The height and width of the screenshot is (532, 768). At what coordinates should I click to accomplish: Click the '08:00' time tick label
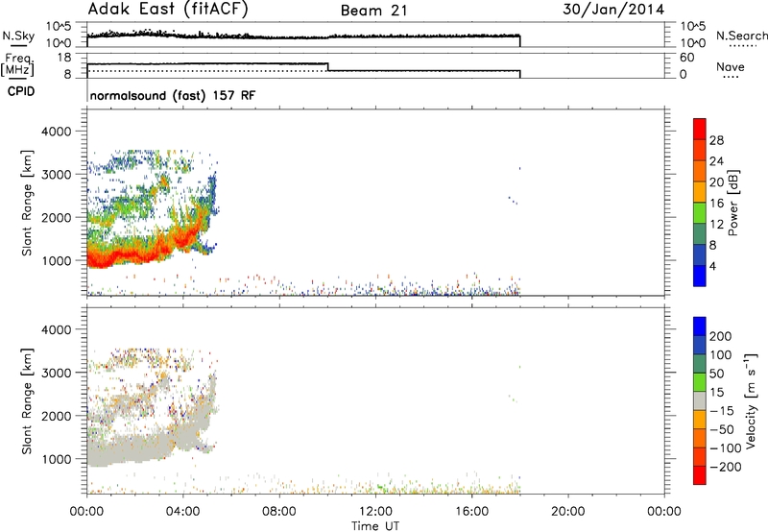click(x=279, y=512)
